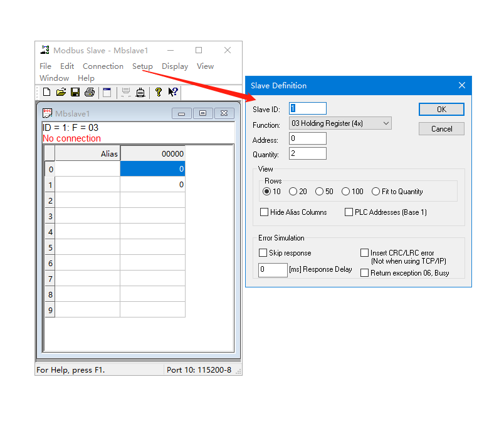Click the yellow question mark Help icon
504x439 pixels.
coord(158,93)
